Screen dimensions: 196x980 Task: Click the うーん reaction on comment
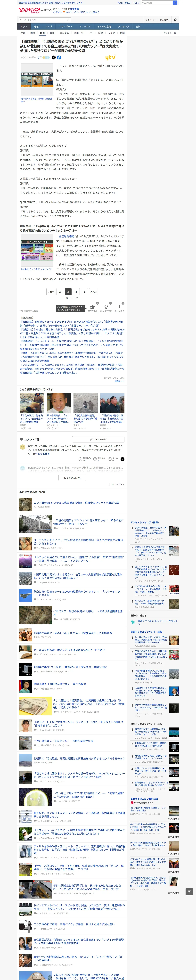110,459
